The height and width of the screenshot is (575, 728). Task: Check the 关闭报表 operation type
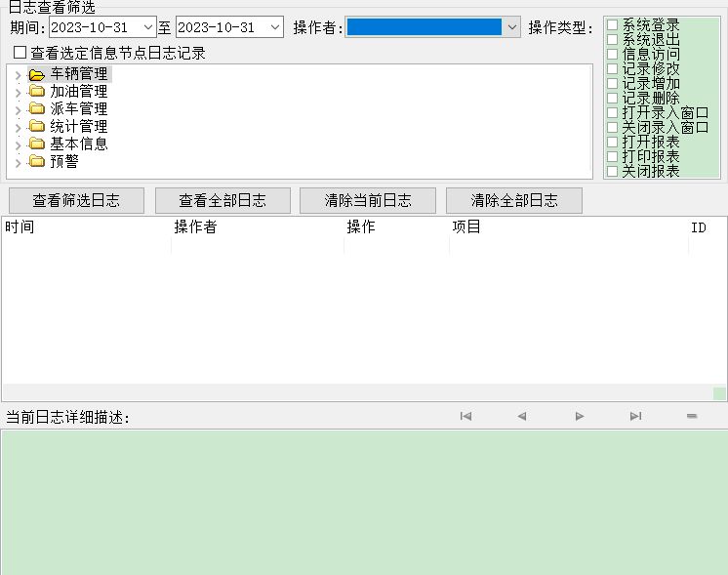[x=613, y=172]
